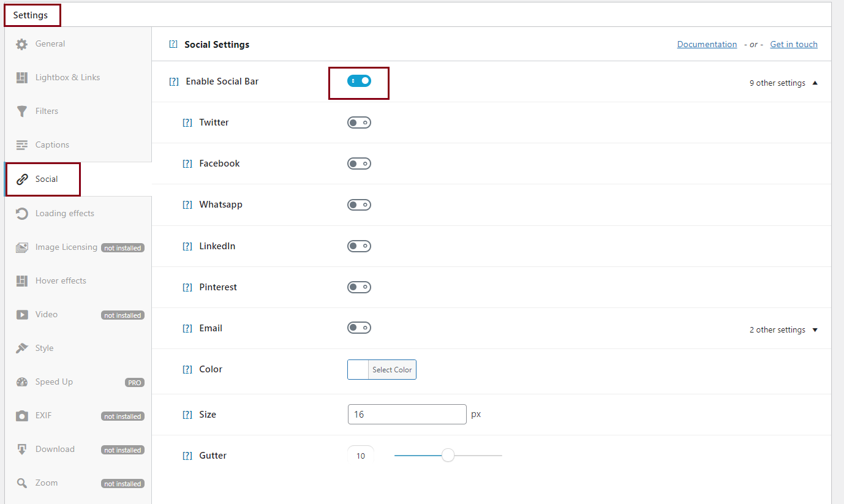The height and width of the screenshot is (504, 844).
Task: Click the Select Color button
Action: tap(392, 370)
